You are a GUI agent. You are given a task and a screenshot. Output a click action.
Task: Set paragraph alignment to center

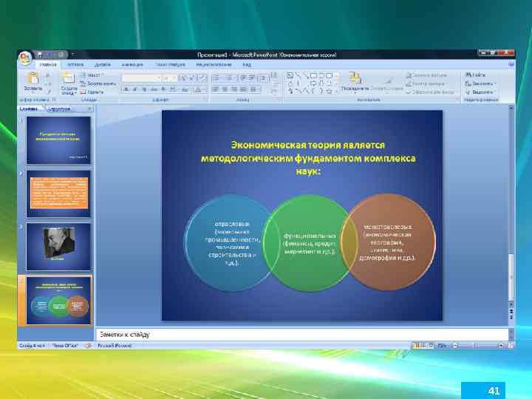pos(225,89)
